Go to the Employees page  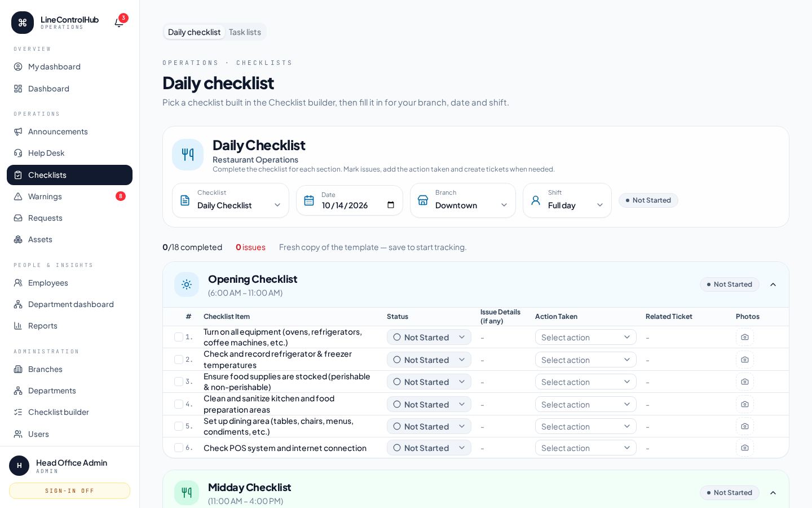tap(69, 283)
